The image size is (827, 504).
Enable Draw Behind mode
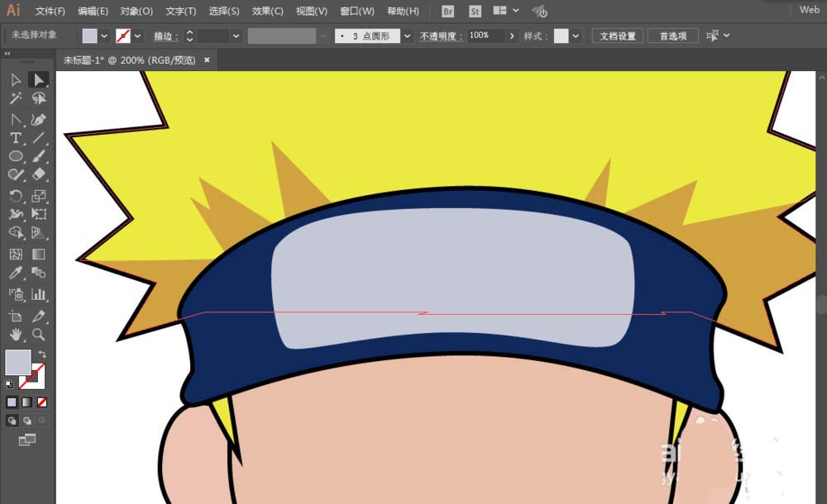pyautogui.click(x=27, y=421)
